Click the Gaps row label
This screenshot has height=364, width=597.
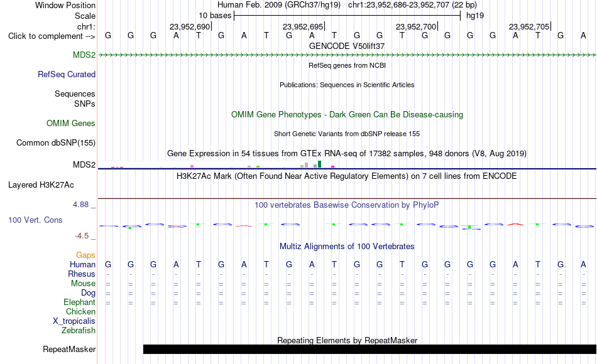click(x=85, y=255)
